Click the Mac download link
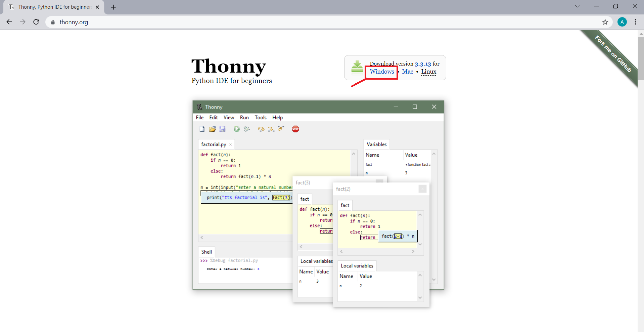Viewport: 644px width, 332px height. [x=408, y=72]
